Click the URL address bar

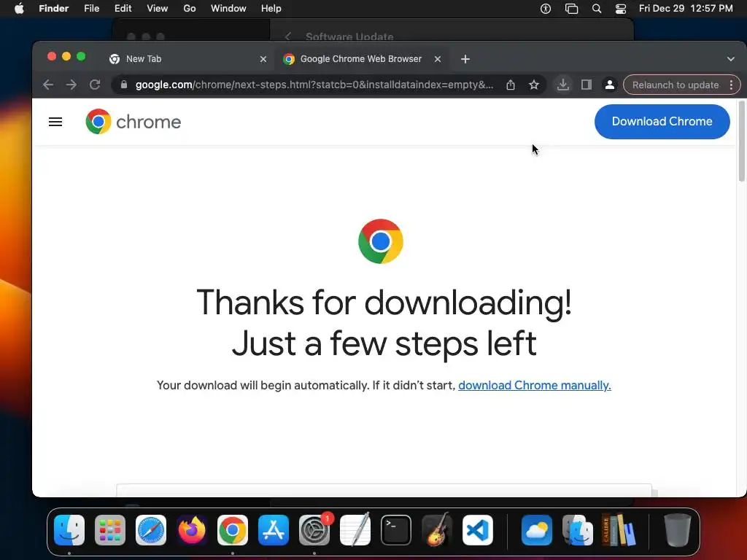point(314,85)
